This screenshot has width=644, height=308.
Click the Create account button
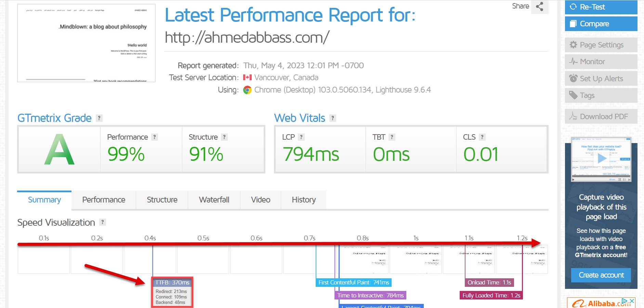[x=601, y=275]
